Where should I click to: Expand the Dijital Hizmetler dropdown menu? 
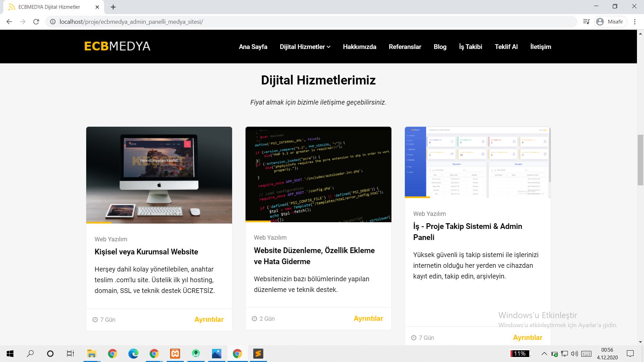coord(305,47)
